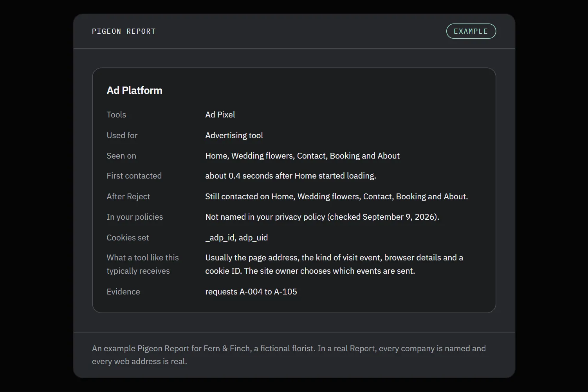Click What a tool like this typically receives

coord(142,264)
